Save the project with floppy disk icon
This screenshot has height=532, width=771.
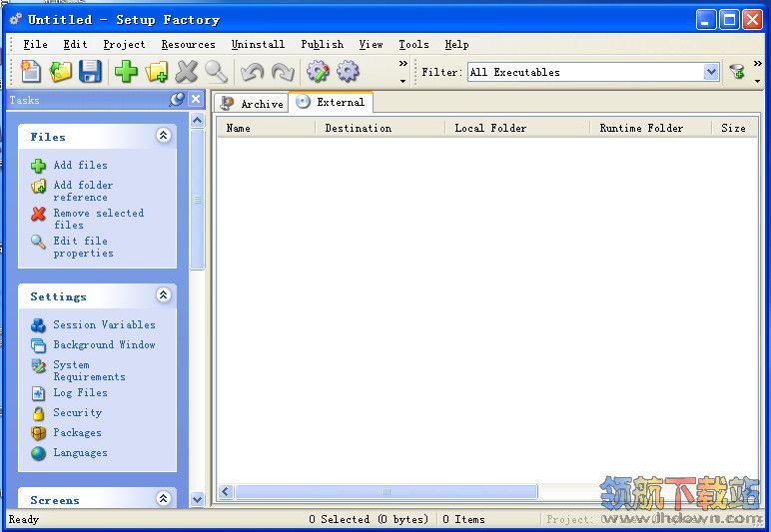90,72
